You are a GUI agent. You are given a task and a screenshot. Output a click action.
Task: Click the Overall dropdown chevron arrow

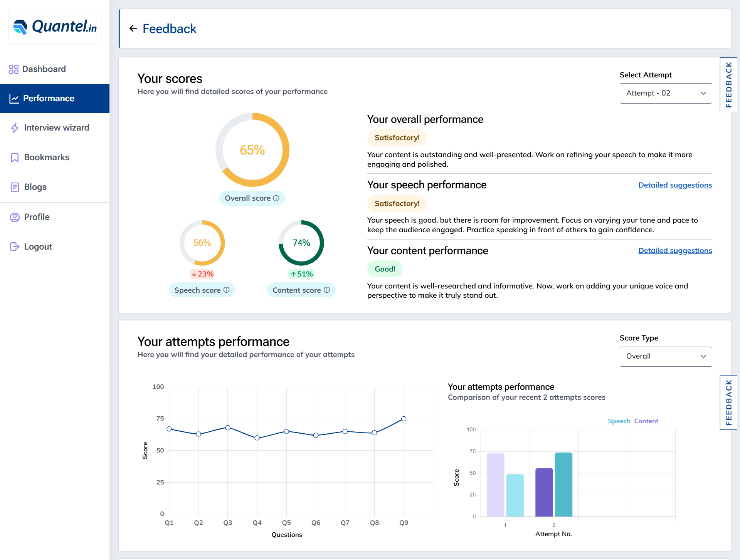[x=703, y=356]
